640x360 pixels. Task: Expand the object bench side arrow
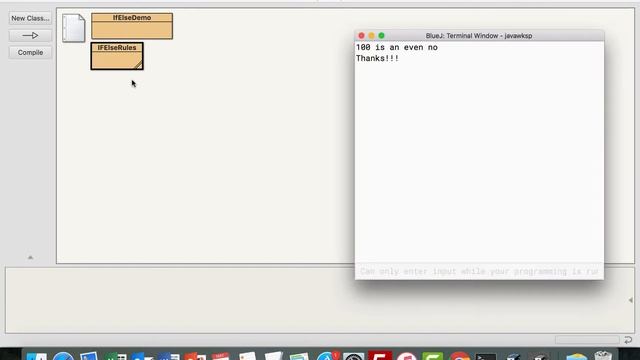point(631,300)
